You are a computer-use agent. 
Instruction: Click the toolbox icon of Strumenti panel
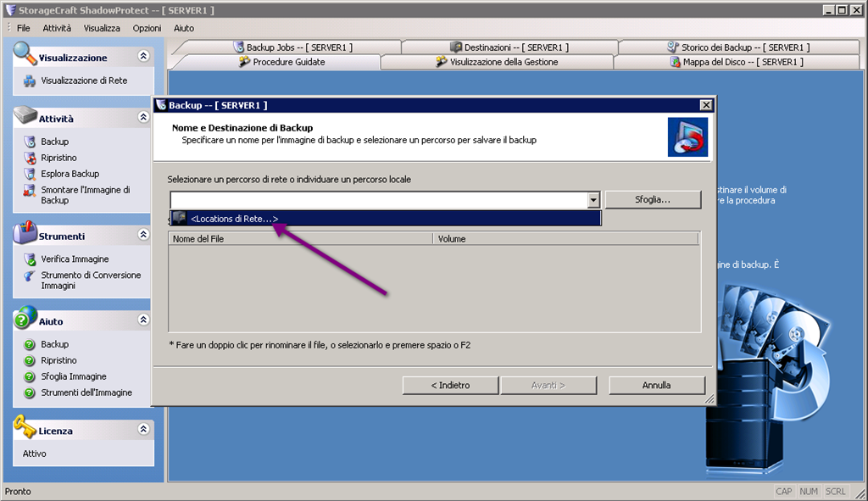pos(25,232)
